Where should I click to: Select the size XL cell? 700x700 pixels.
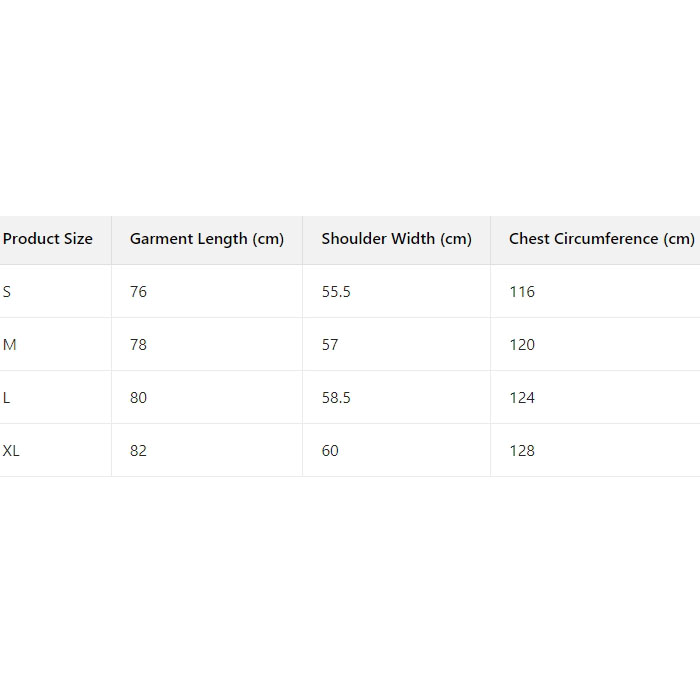coord(12,451)
